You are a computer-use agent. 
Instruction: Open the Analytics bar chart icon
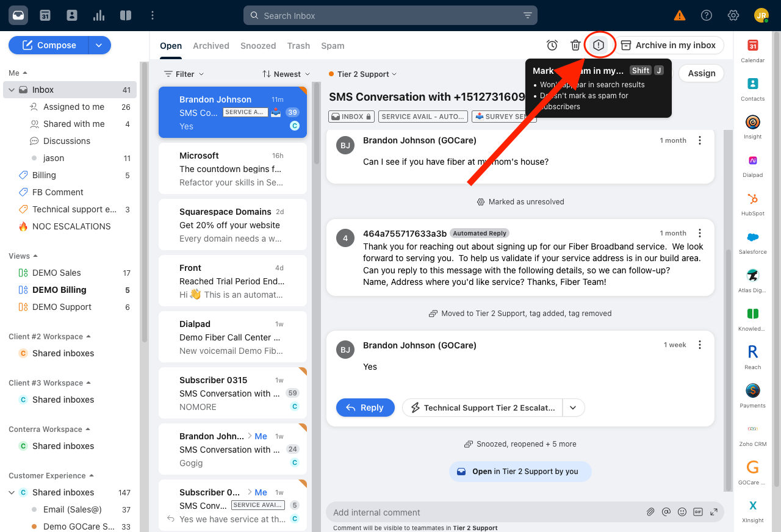(99, 15)
